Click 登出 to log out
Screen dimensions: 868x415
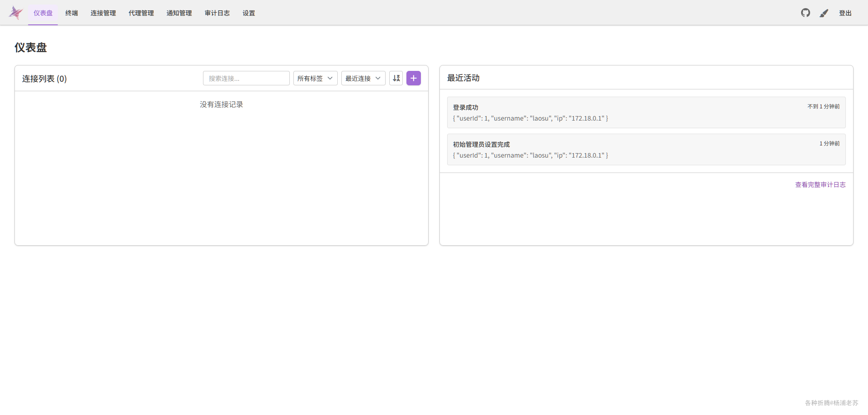pyautogui.click(x=845, y=13)
